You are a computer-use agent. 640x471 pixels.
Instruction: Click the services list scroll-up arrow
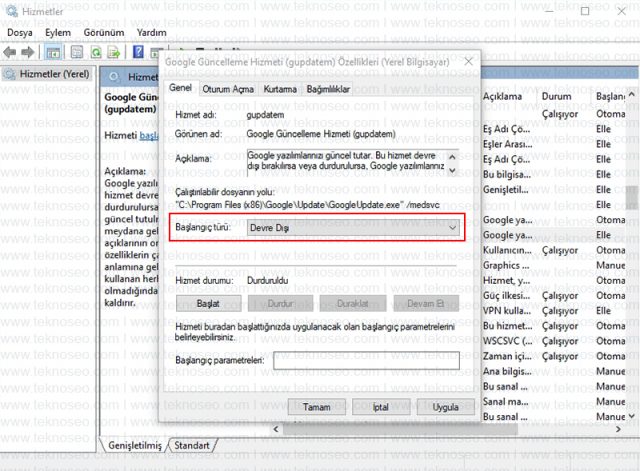coord(632,95)
